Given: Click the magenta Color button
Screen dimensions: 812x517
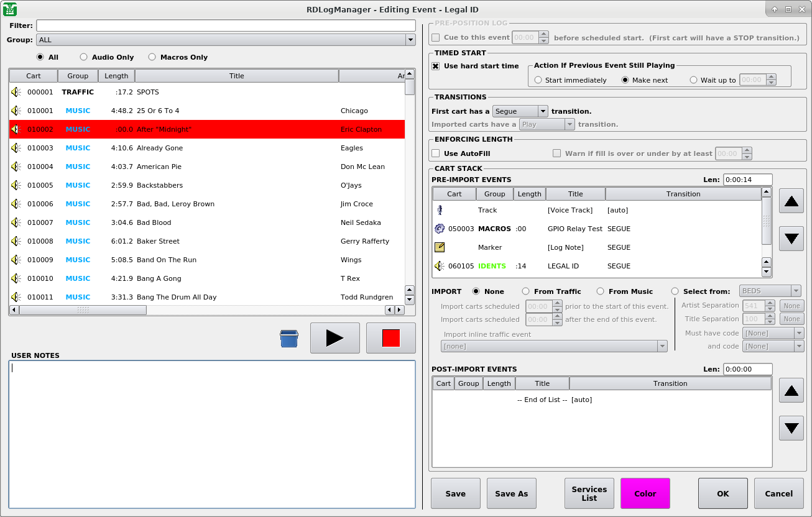Looking at the screenshot, I should 645,493.
